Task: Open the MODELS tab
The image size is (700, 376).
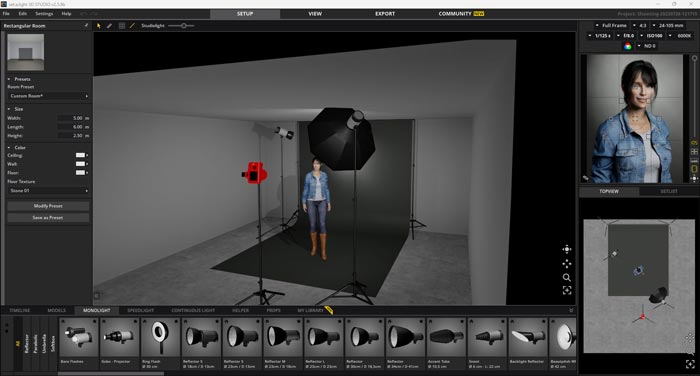Action: coord(56,310)
